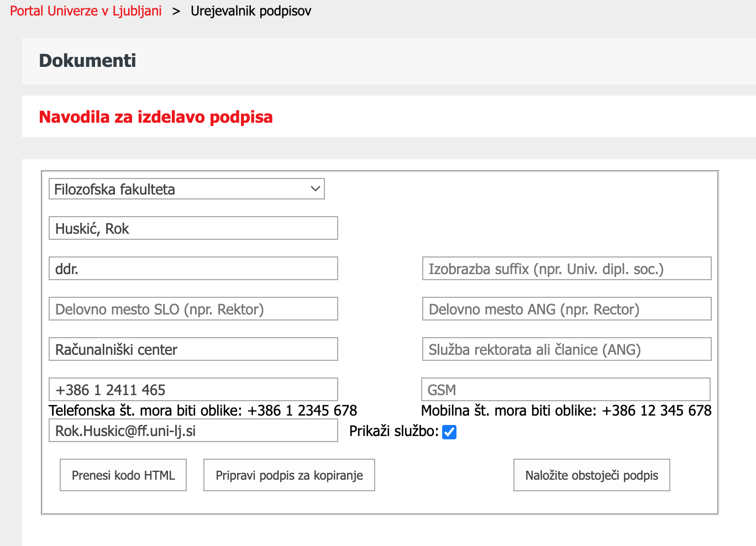
Task: Click the Telefonska št. format hint text
Action: tap(203, 411)
